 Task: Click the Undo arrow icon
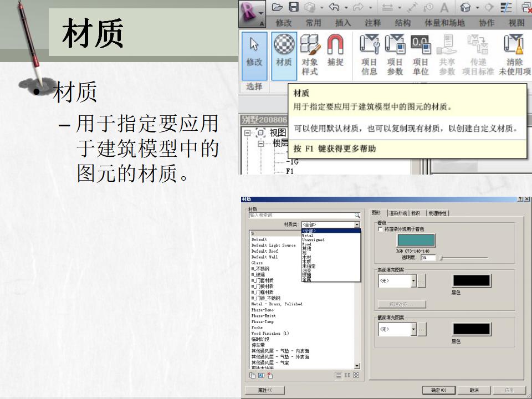pos(334,7)
